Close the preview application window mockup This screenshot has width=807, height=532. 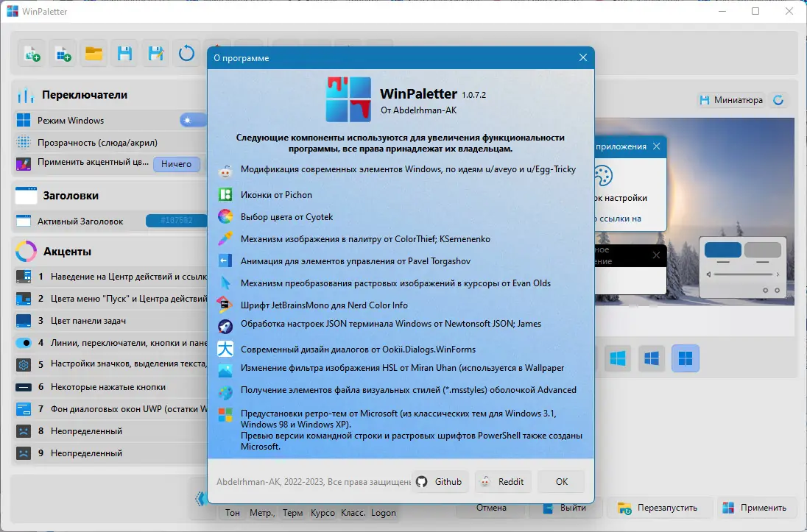pos(656,146)
